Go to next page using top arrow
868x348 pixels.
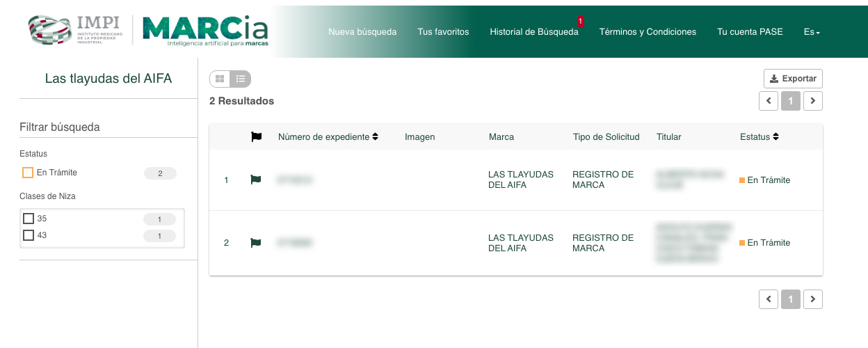coord(813,101)
